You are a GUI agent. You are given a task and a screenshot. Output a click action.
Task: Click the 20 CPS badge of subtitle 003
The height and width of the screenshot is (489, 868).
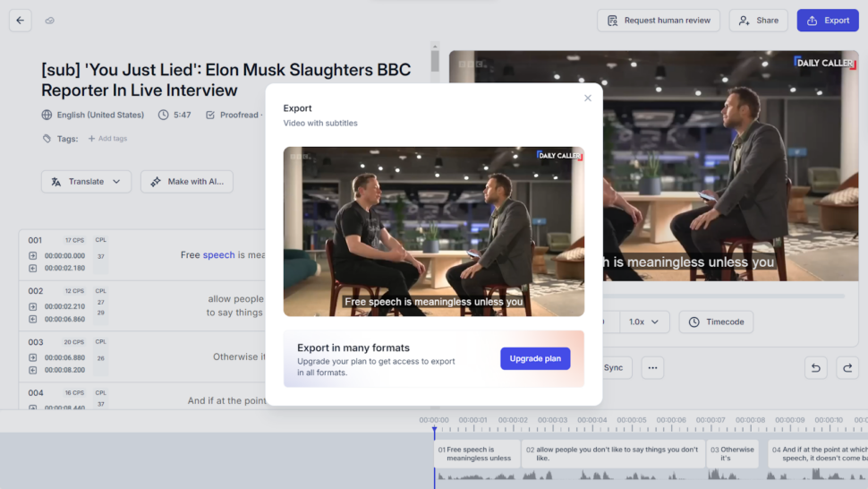pyautogui.click(x=74, y=342)
